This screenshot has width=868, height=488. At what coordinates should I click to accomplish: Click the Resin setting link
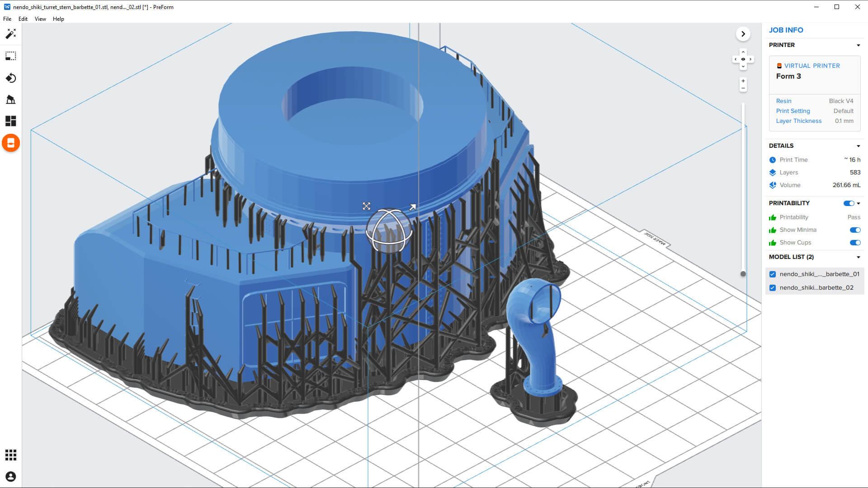pos(783,101)
